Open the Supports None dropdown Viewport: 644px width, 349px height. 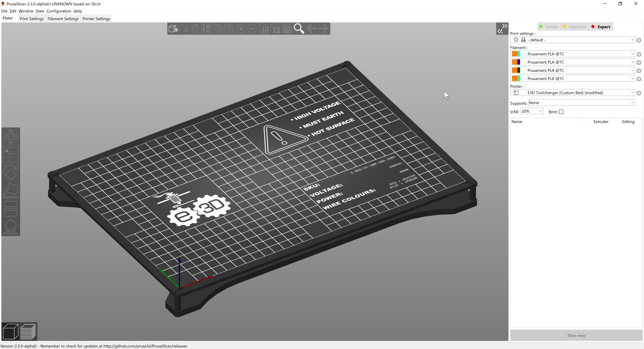(581, 103)
